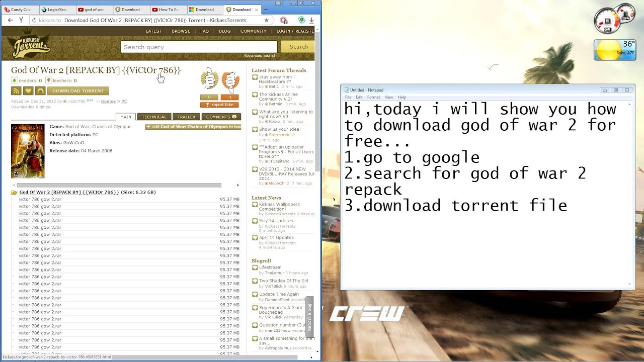Click the heart bookmark icon button
Screen dimensions: 644x362
click(x=28, y=91)
